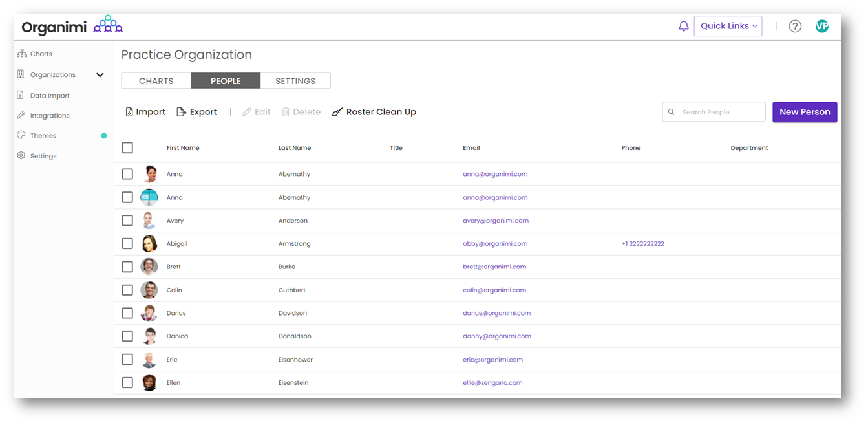Expand the Organizations sidebar chevron
Screen dimensions: 868x425
click(100, 75)
